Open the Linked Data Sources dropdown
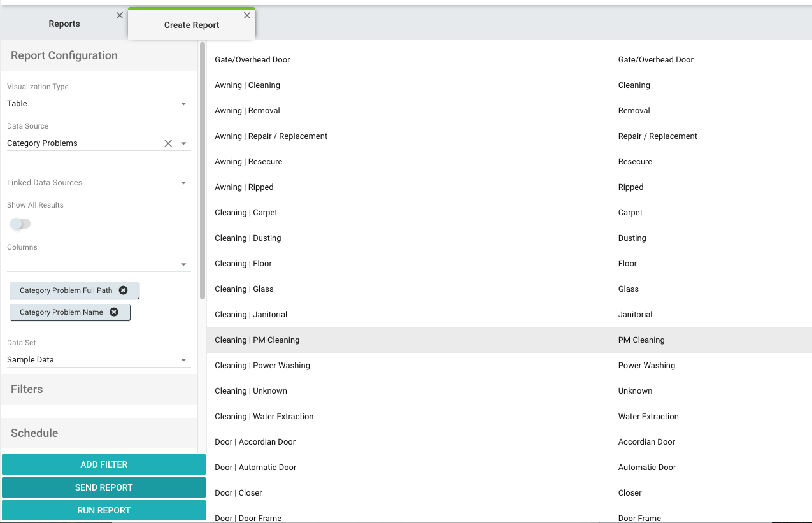 pos(183,183)
